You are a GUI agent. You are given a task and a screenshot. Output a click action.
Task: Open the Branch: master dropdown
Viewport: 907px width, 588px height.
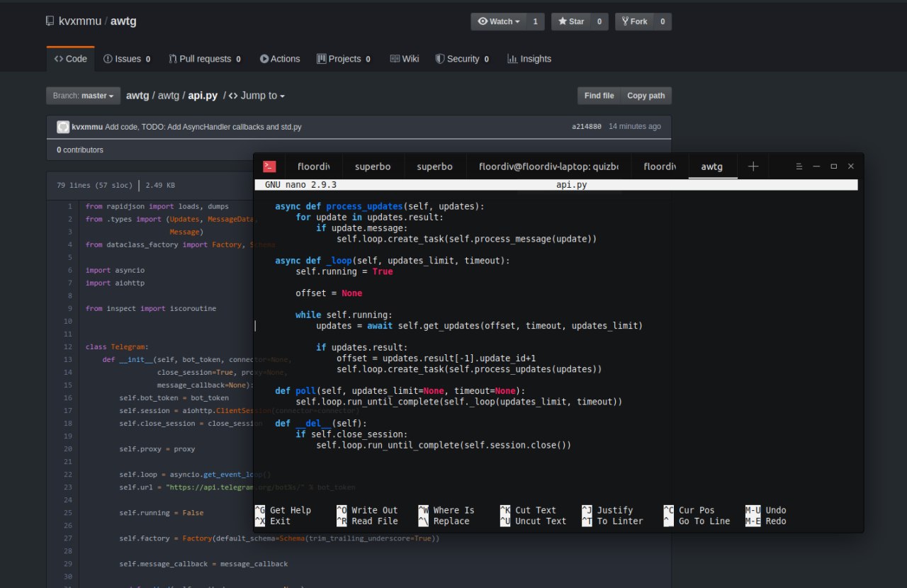click(83, 96)
